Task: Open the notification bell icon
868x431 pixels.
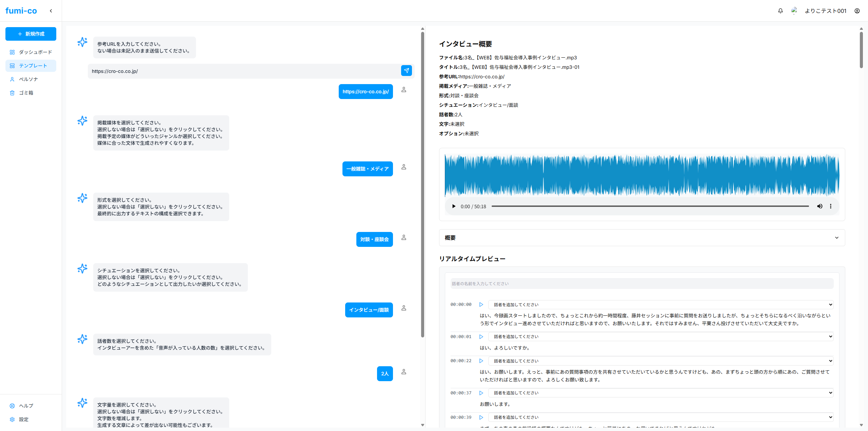Action: pyautogui.click(x=780, y=11)
